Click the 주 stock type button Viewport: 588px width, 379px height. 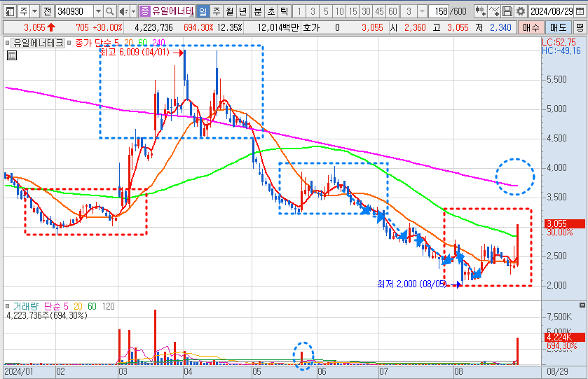(x=24, y=12)
